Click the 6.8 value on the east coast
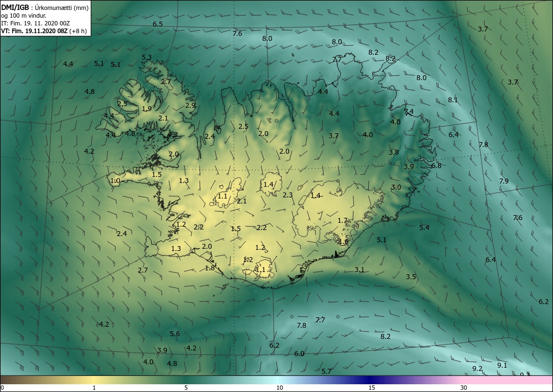Screen dimensions: 553x392 (436, 166)
